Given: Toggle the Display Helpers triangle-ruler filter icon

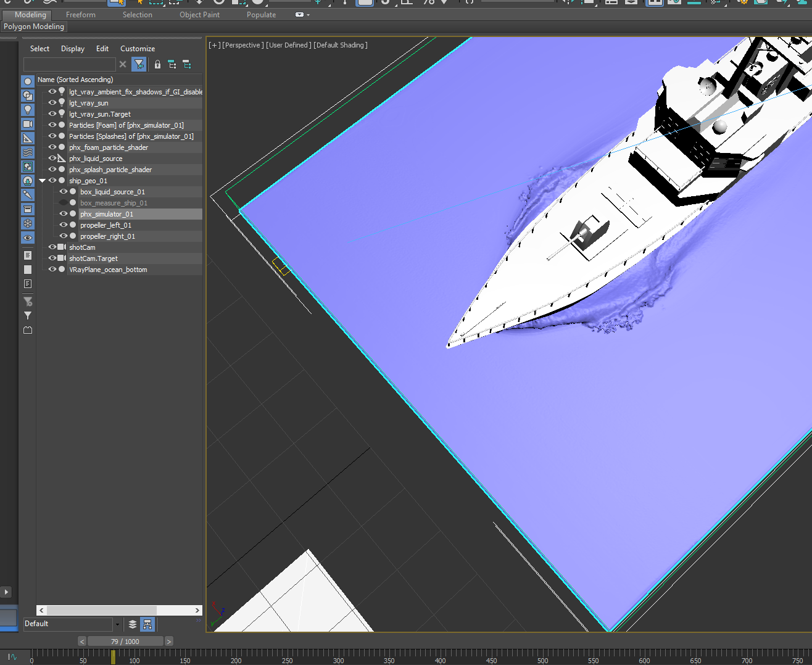Looking at the screenshot, I should click(28, 138).
